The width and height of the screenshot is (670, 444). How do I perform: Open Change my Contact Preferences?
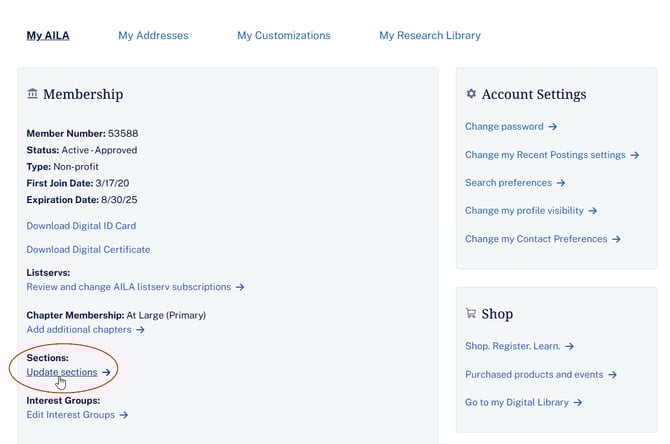point(536,239)
